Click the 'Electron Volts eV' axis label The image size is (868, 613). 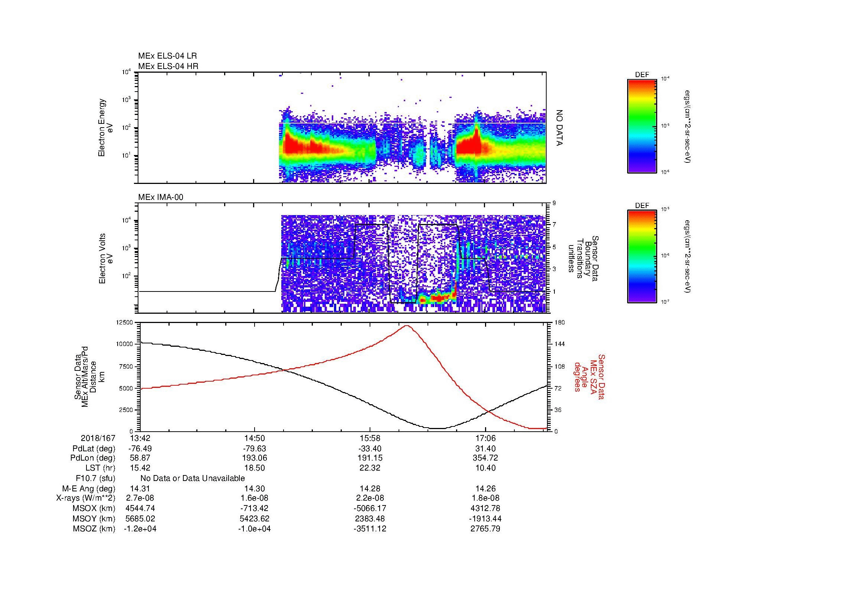tap(106, 259)
